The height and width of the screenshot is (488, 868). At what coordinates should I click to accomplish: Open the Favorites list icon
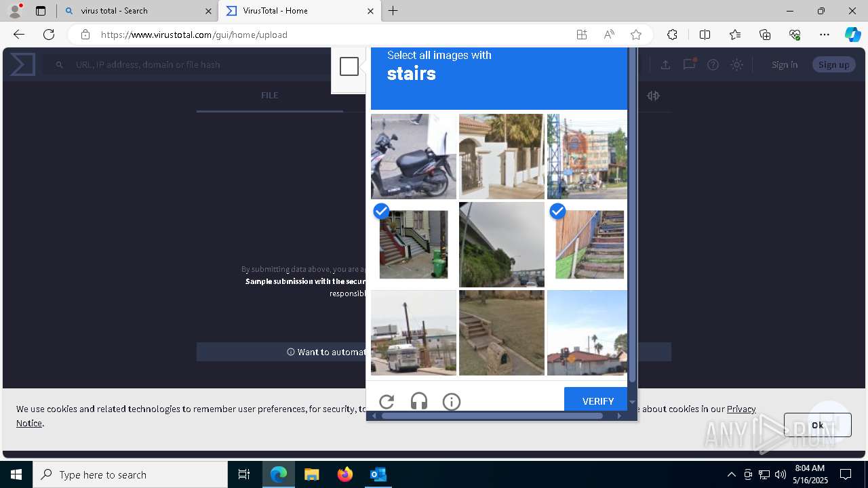735,35
